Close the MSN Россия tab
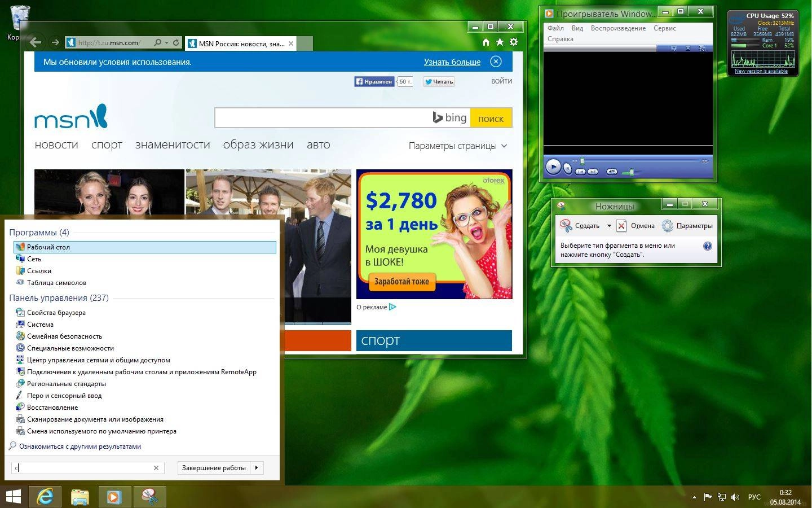This screenshot has width=812, height=508. coord(291,43)
